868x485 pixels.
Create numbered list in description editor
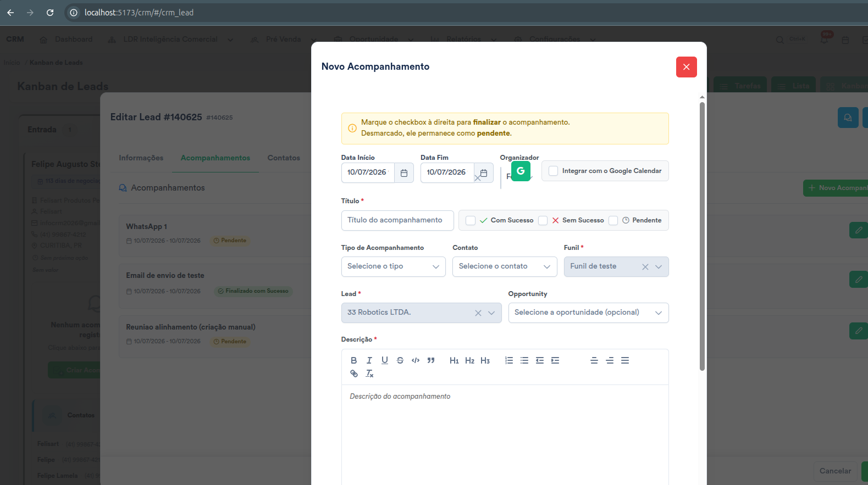coord(509,360)
